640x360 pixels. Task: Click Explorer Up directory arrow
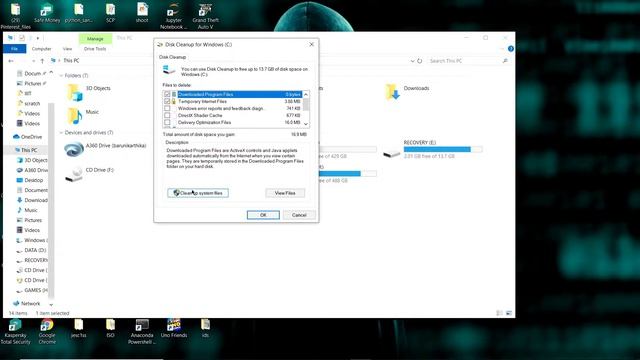coord(42,61)
